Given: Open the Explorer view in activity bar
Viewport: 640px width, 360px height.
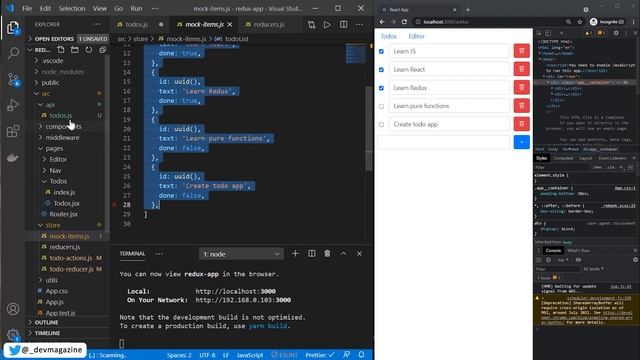Looking at the screenshot, I should point(13,28).
